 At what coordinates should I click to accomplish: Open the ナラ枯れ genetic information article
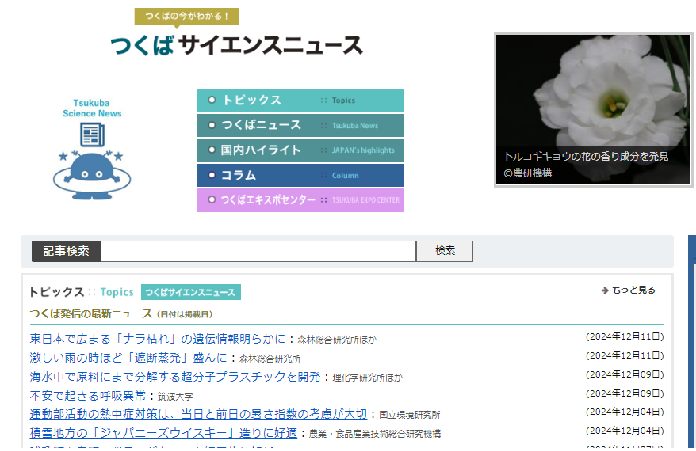point(158,339)
